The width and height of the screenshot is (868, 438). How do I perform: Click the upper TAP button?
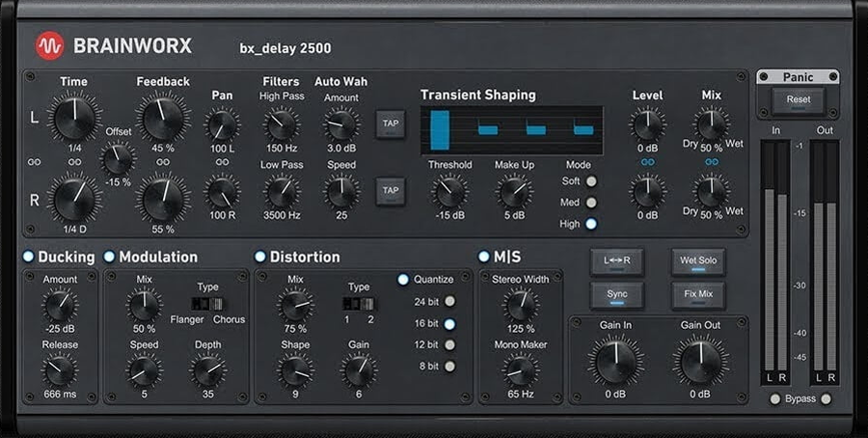point(391,124)
